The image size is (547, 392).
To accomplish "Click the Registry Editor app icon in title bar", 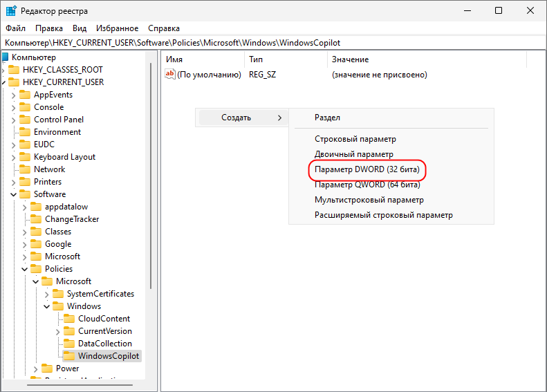I will coord(10,10).
